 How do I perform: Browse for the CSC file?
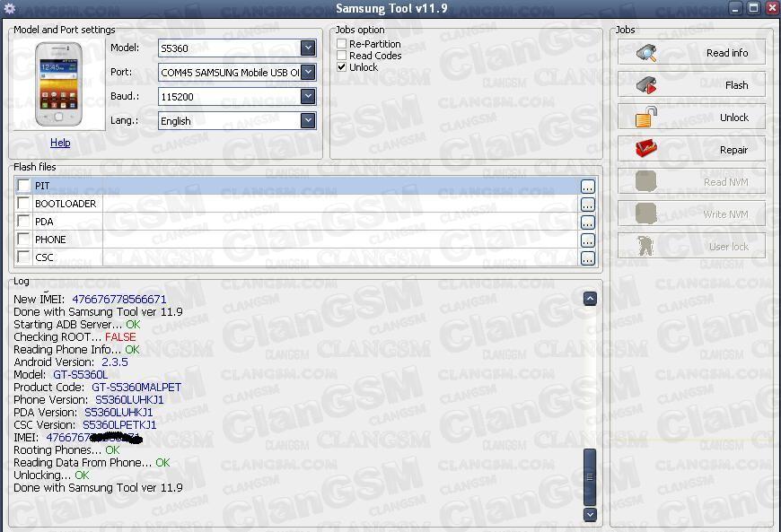tap(588, 258)
